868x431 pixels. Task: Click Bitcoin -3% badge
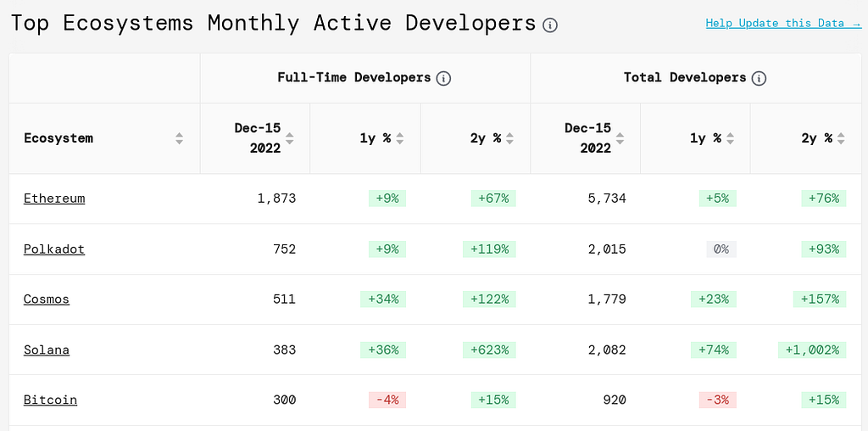[x=718, y=400]
